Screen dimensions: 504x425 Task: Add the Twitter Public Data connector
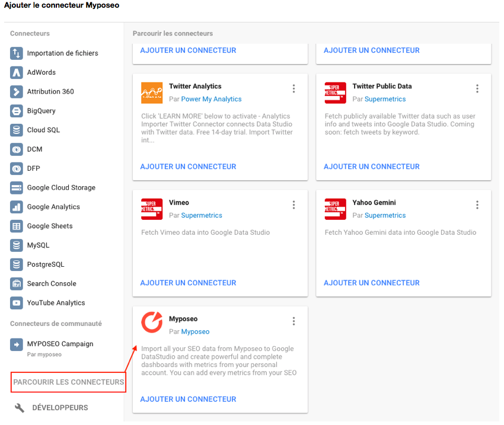click(x=372, y=167)
